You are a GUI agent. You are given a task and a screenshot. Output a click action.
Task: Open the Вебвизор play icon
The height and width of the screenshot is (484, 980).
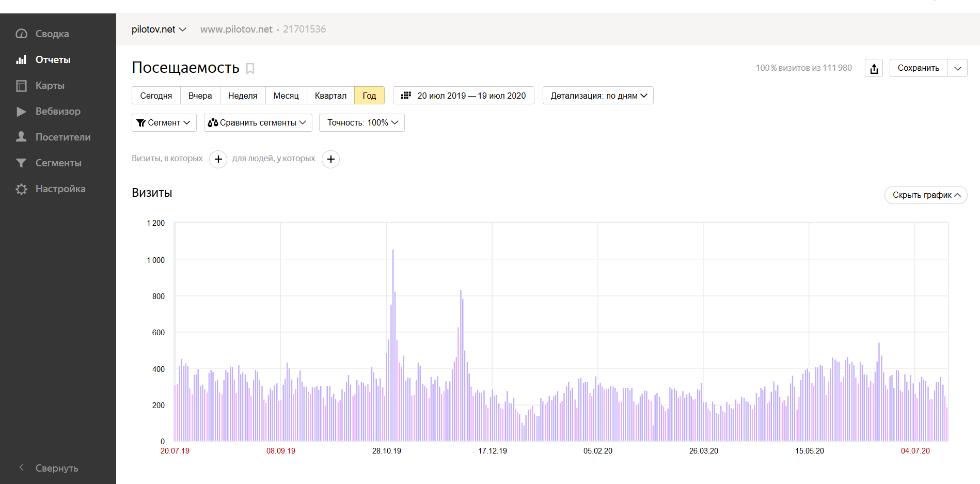click(21, 111)
